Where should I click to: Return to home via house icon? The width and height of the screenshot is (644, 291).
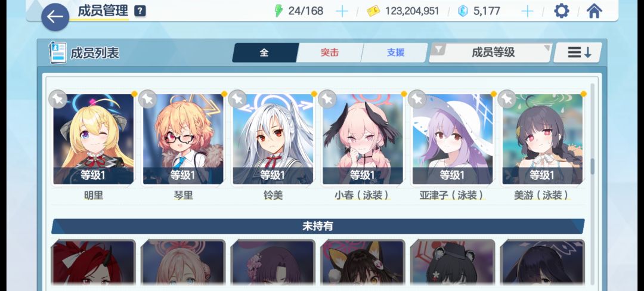point(594,11)
